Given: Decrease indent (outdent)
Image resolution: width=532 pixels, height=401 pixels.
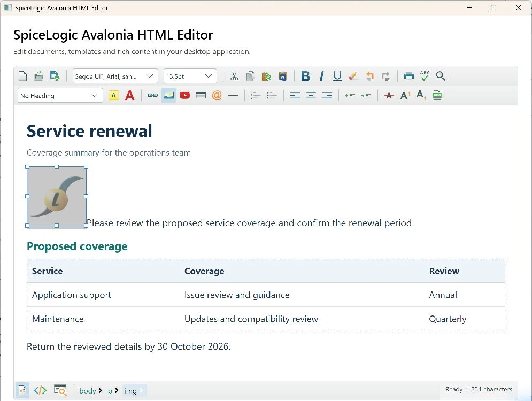Looking at the screenshot, I should (x=350, y=95).
